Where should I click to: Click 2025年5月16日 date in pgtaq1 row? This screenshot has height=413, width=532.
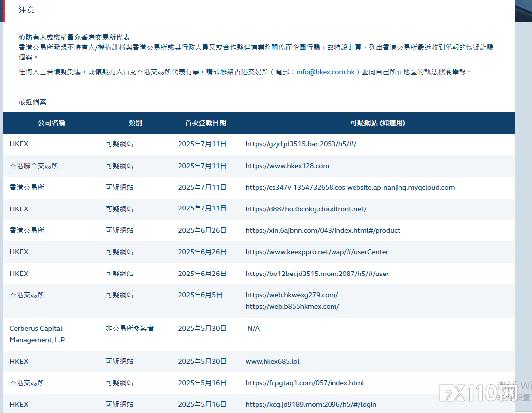tap(202, 383)
